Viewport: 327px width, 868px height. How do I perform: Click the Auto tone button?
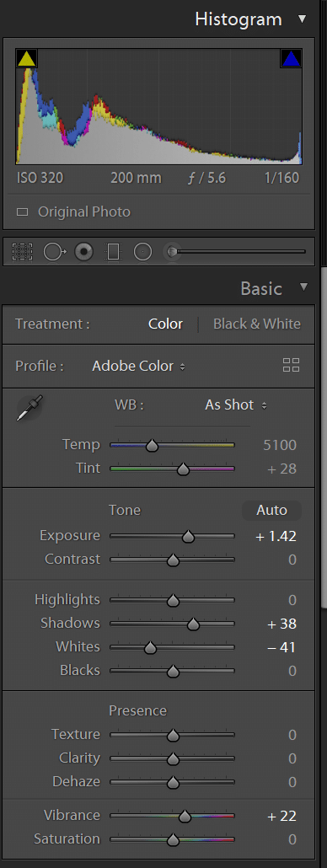pos(271,511)
